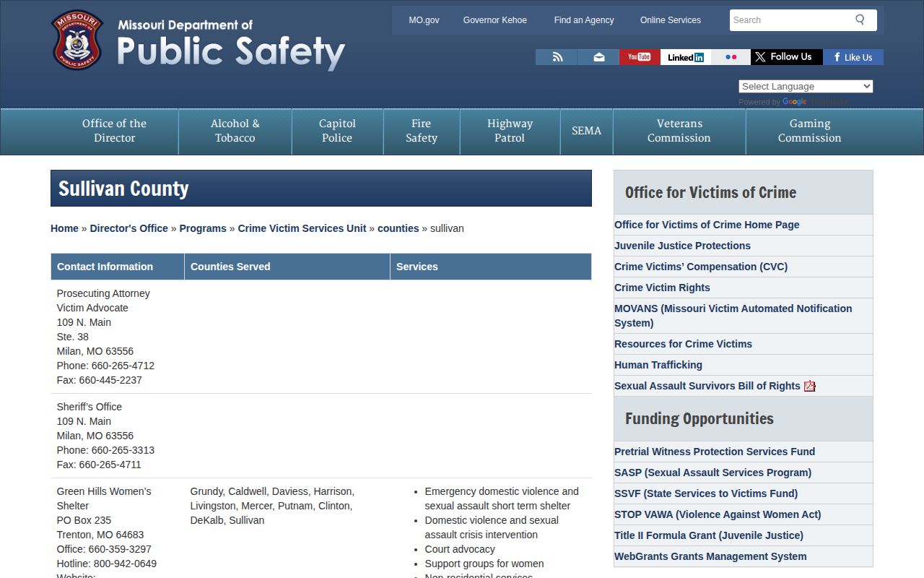
Task: Select the Fire Safety menu item
Action: click(422, 131)
